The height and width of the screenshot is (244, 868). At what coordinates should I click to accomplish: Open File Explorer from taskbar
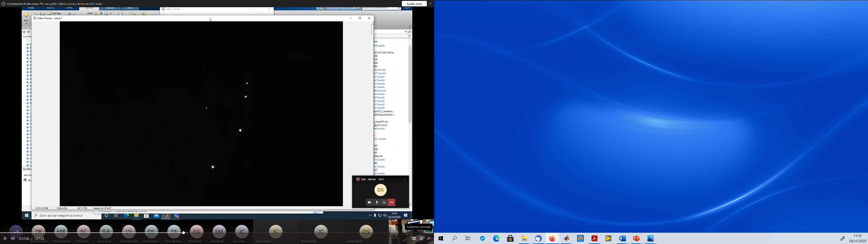pos(524,238)
